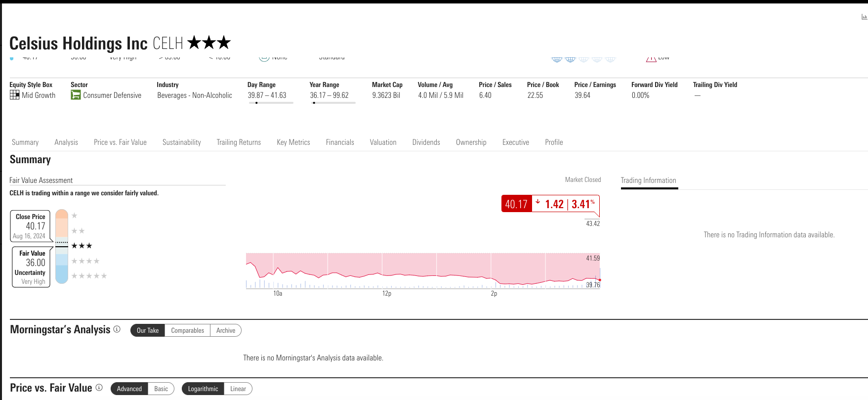Switch to the Sustainability tab
868x400 pixels.
(x=182, y=142)
